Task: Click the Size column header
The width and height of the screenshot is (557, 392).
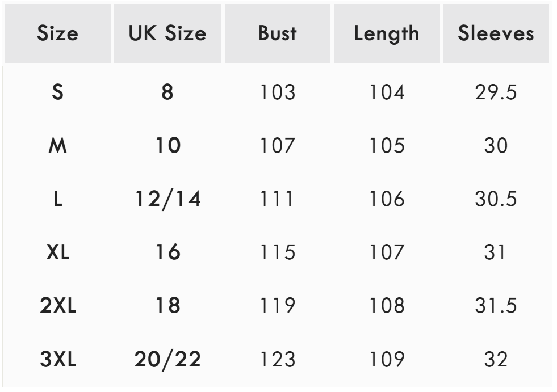Action: click(57, 34)
